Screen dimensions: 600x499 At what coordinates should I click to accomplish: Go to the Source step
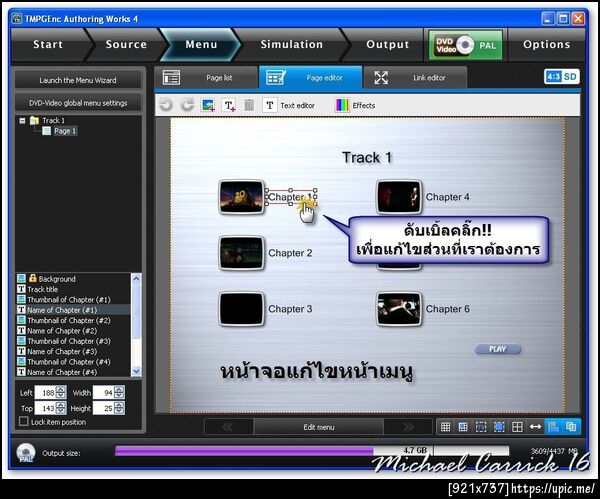126,44
